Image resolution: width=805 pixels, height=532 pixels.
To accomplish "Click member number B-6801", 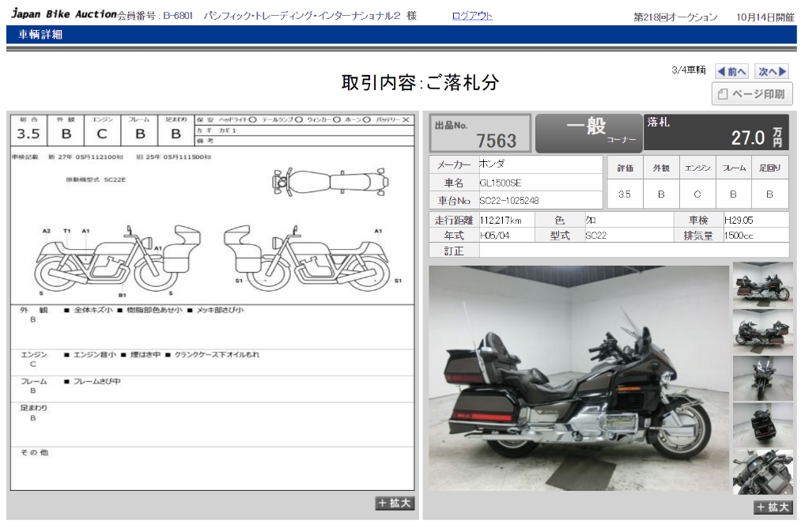I will tap(178, 16).
